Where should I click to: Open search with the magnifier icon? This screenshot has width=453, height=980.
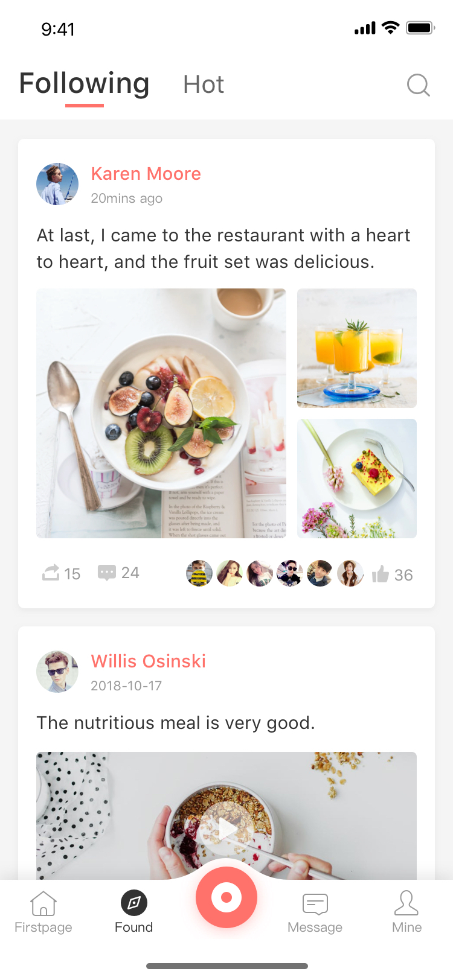click(418, 85)
